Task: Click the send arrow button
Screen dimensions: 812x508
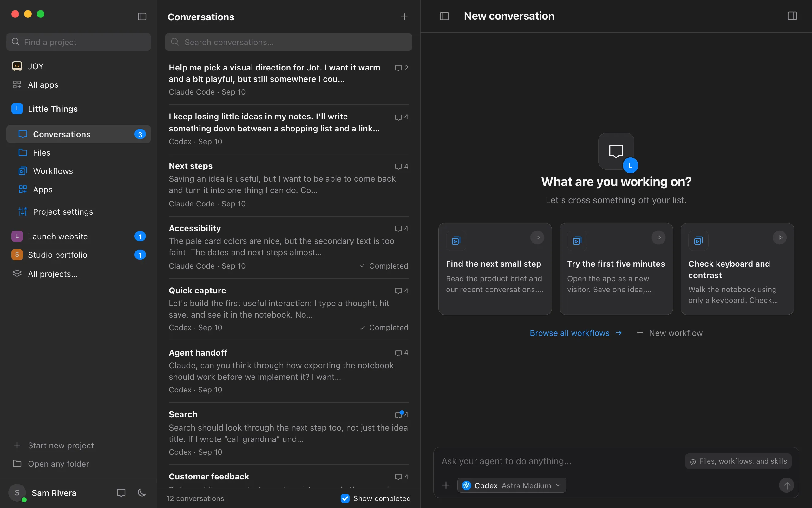Action: (787, 485)
